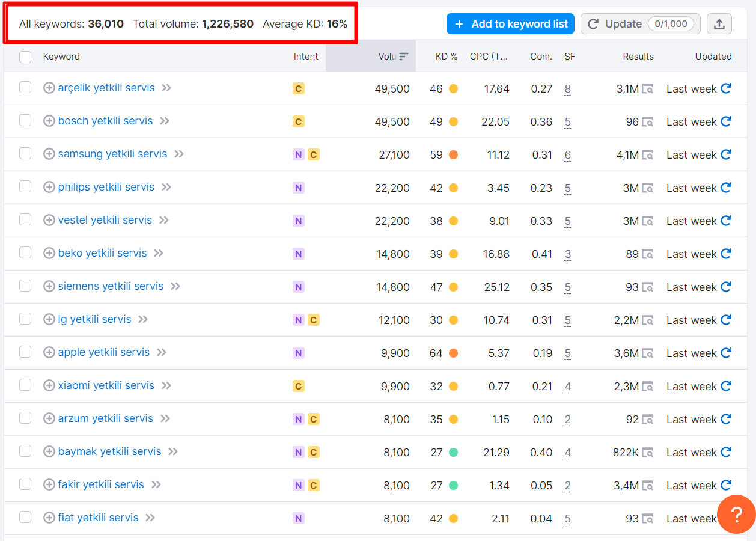Click the export upload icon button

pos(719,24)
